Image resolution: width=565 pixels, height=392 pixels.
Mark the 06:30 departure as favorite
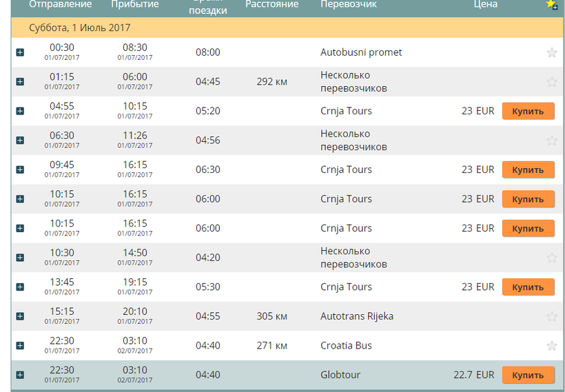point(551,141)
